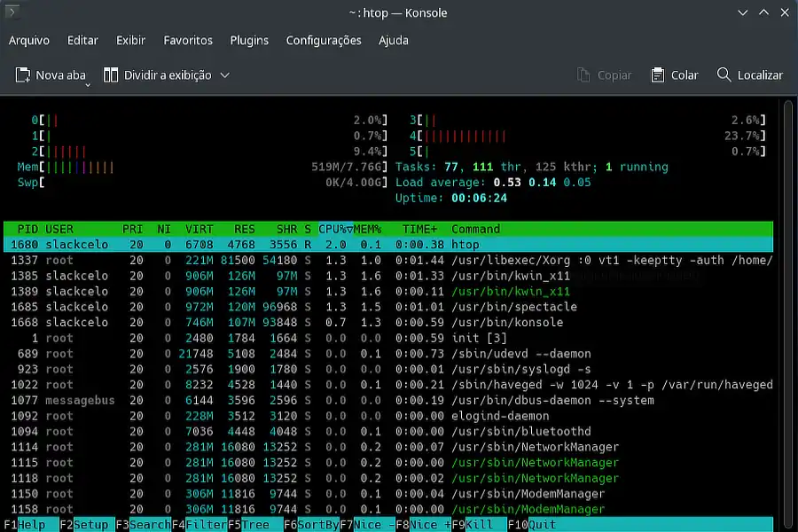Viewport: 798px width, 532px height.
Task: Click F3 Search in htop footer
Action: (x=143, y=524)
